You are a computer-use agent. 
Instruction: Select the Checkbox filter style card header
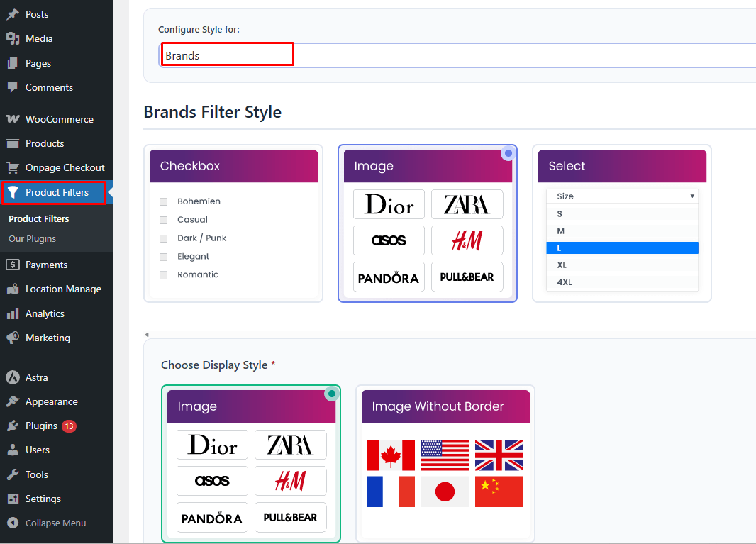[233, 166]
